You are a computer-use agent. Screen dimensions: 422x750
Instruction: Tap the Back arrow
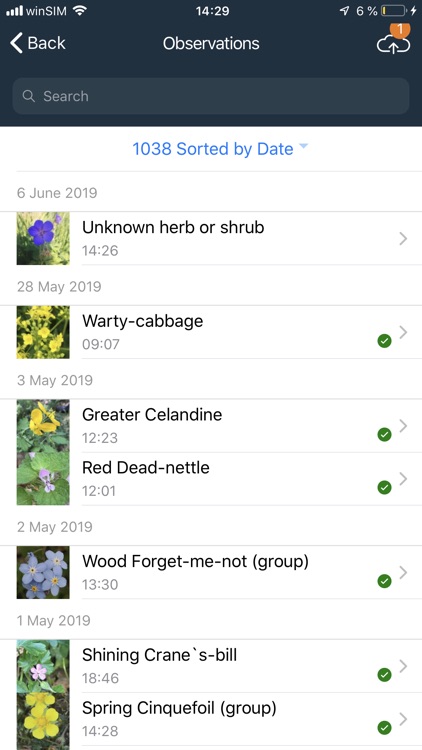[16, 43]
